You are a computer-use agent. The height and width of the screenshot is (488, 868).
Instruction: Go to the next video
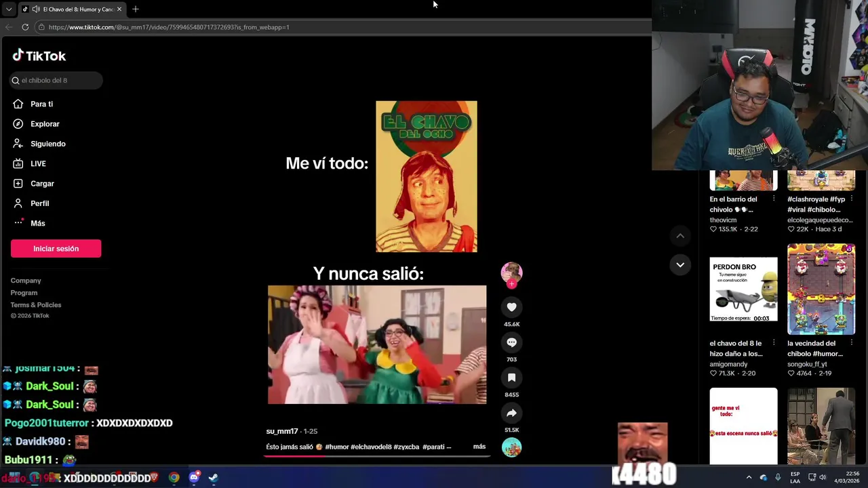tap(680, 264)
